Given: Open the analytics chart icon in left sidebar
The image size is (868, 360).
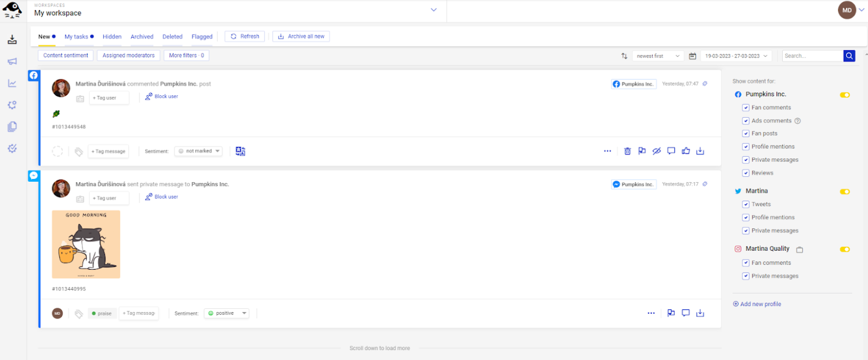Looking at the screenshot, I should (x=12, y=83).
